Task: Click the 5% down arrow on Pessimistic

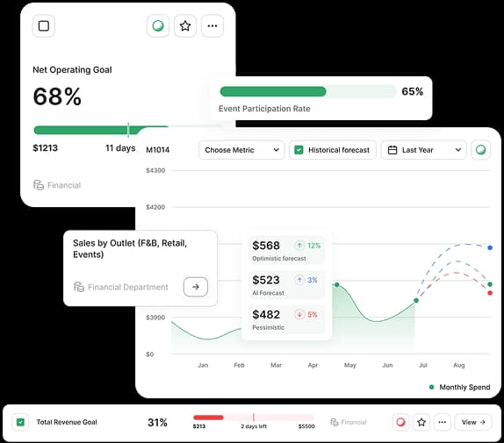Action: click(299, 314)
